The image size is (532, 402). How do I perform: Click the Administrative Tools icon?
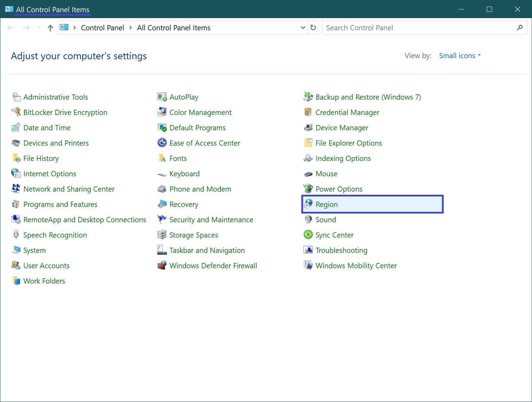(16, 97)
